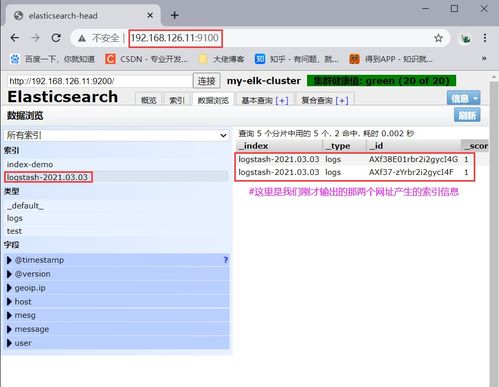Click the green cluster health indicator
499x387 pixels.
coord(381,81)
